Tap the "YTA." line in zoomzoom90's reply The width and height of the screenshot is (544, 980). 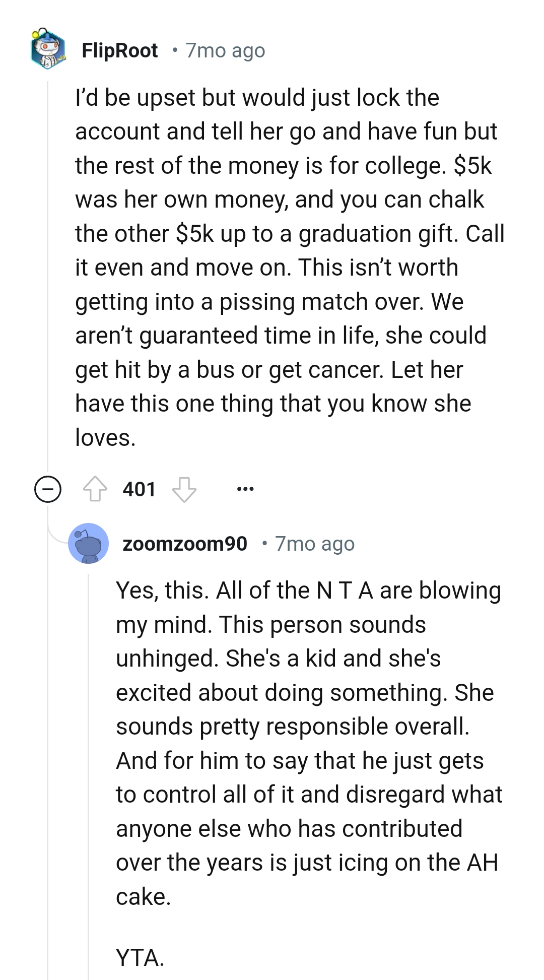click(x=140, y=957)
